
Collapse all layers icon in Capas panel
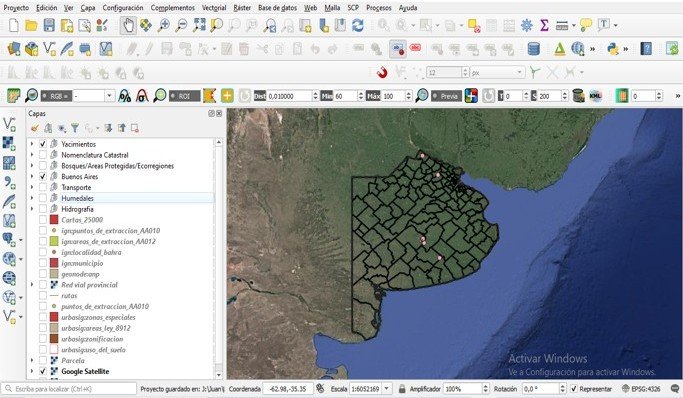click(122, 128)
